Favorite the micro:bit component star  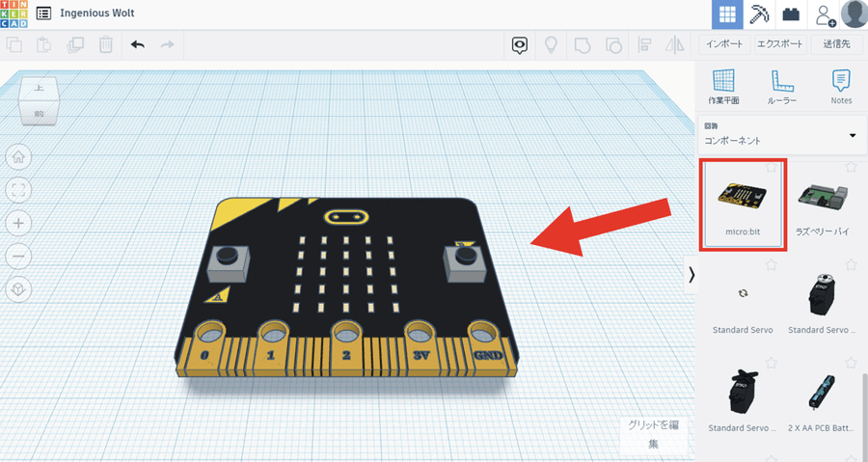(x=772, y=168)
